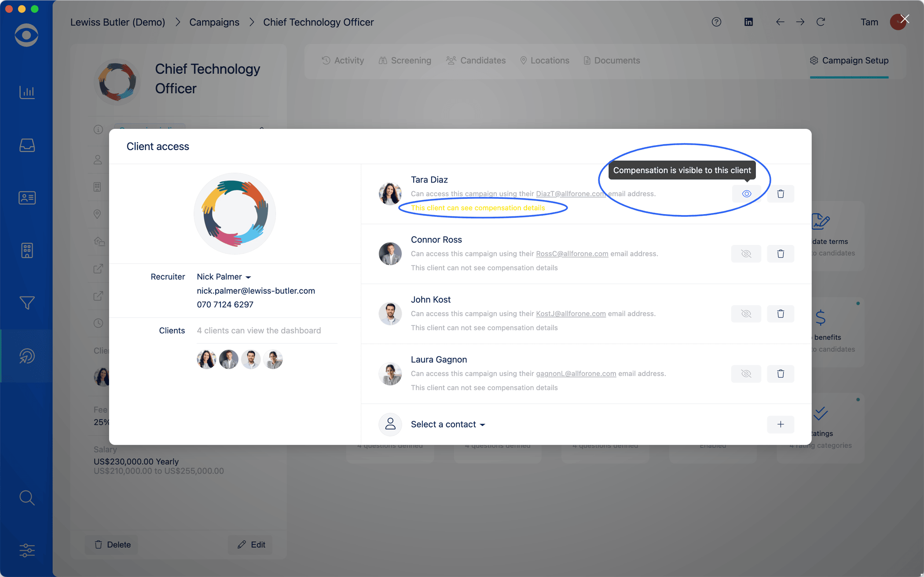Image resolution: width=924 pixels, height=577 pixels.
Task: Toggle Tara Diaz compensation visibility eye
Action: pos(746,194)
